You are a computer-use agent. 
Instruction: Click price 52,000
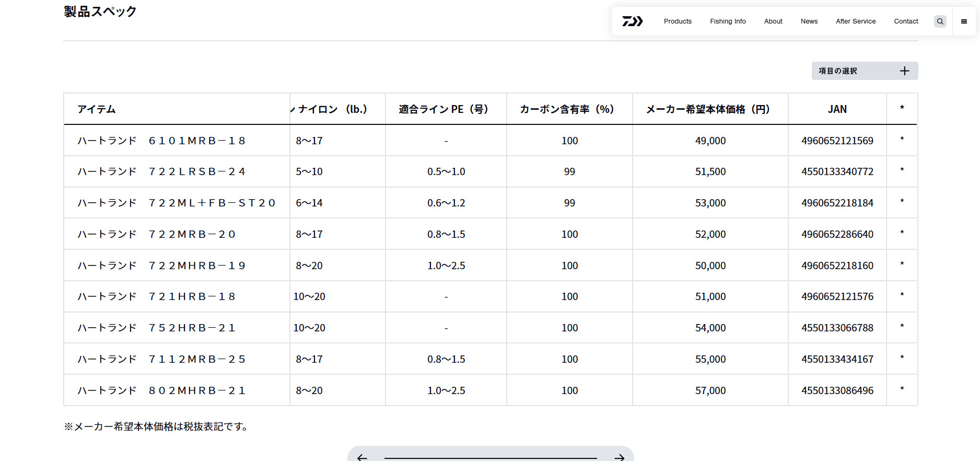pyautogui.click(x=710, y=234)
